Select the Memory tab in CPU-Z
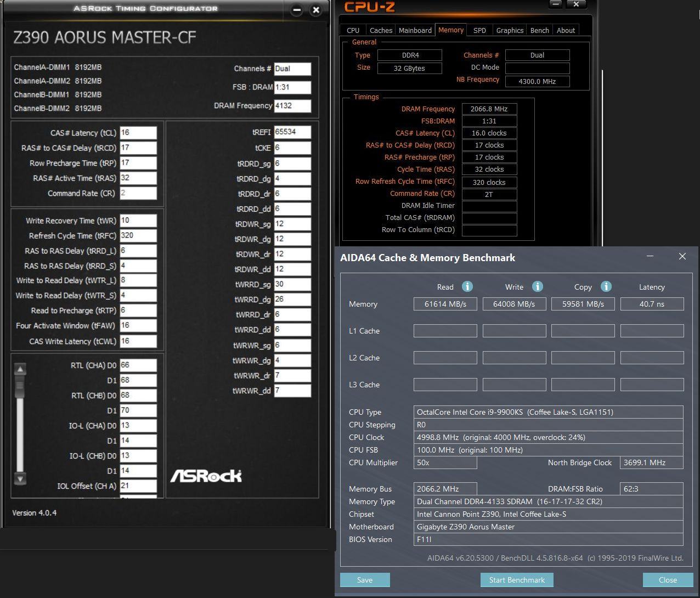Viewport: 700px width, 598px height. (x=451, y=30)
